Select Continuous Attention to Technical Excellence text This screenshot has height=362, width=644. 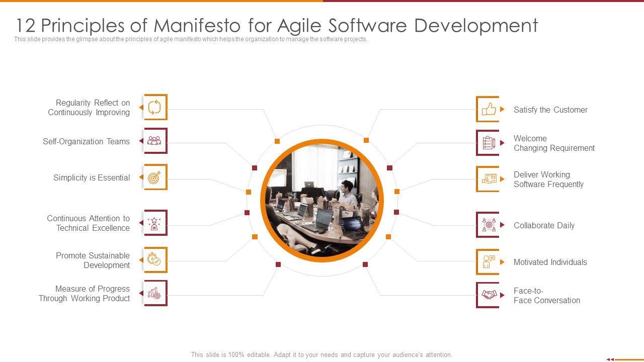point(89,223)
